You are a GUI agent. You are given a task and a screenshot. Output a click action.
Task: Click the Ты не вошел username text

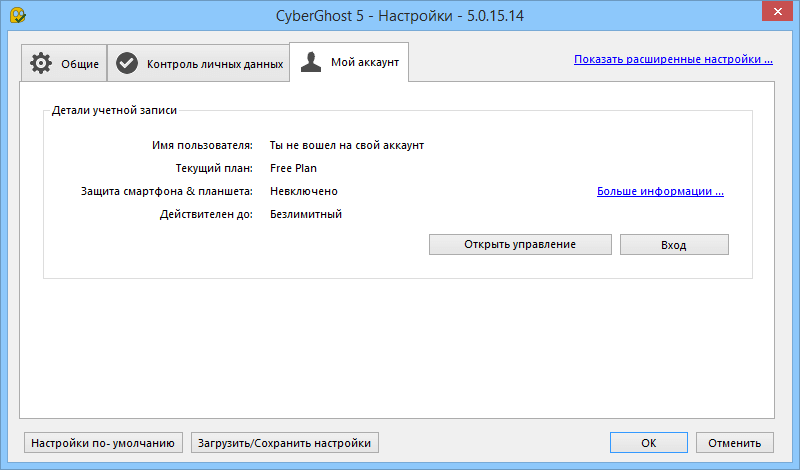point(346,145)
